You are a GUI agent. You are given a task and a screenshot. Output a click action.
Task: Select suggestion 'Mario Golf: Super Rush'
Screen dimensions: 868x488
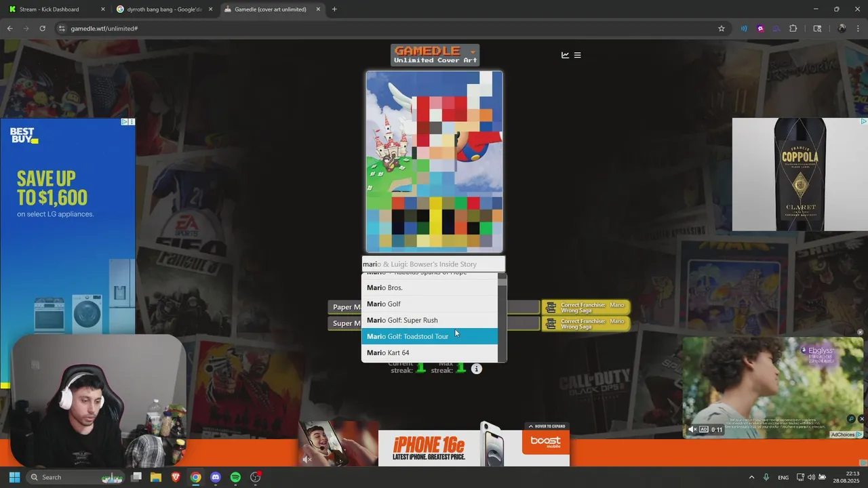(429, 320)
